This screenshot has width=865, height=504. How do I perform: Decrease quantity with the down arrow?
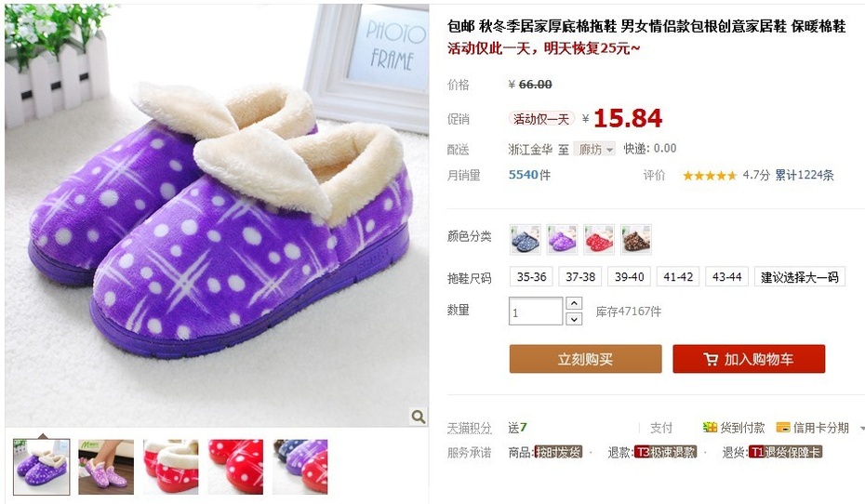pyautogui.click(x=574, y=319)
